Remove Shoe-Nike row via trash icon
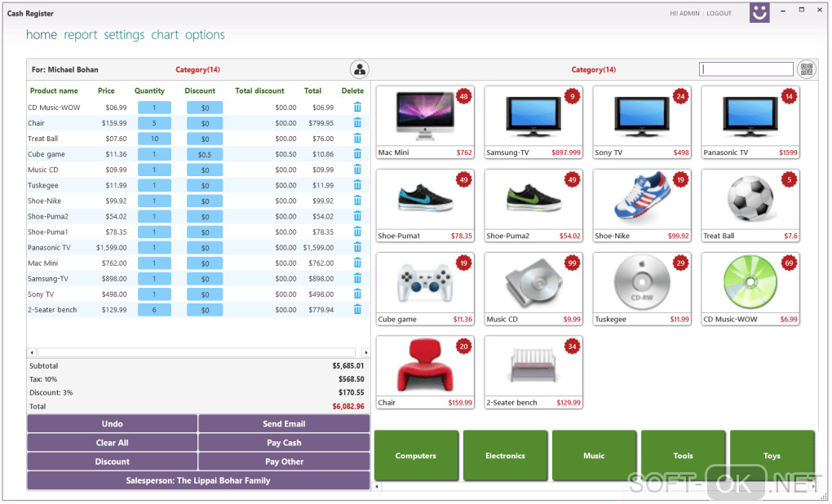 [x=357, y=201]
